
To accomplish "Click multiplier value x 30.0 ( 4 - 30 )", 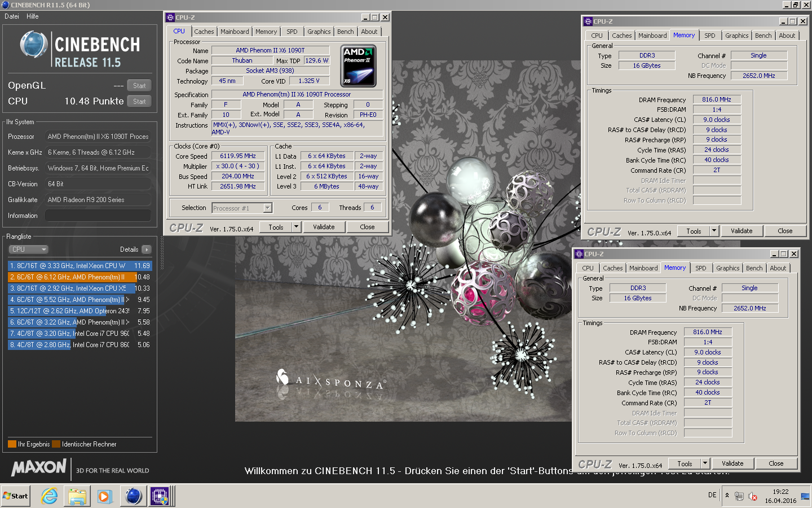I will pos(238,167).
